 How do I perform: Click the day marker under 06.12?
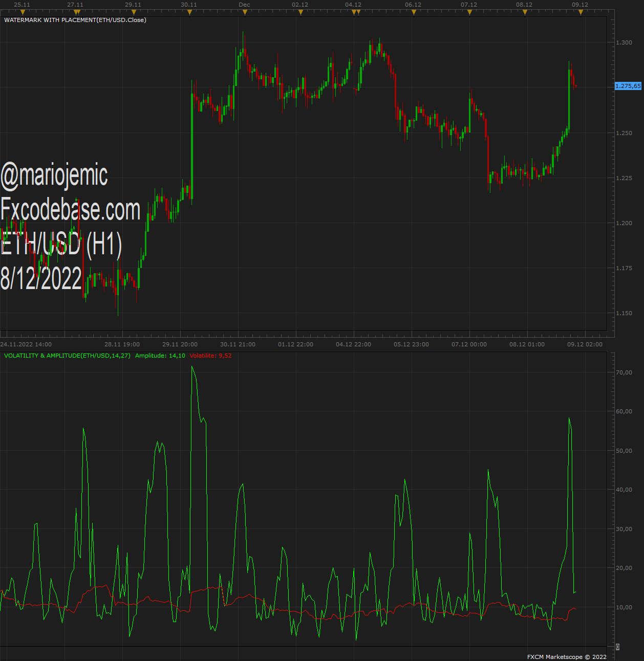(x=414, y=12)
